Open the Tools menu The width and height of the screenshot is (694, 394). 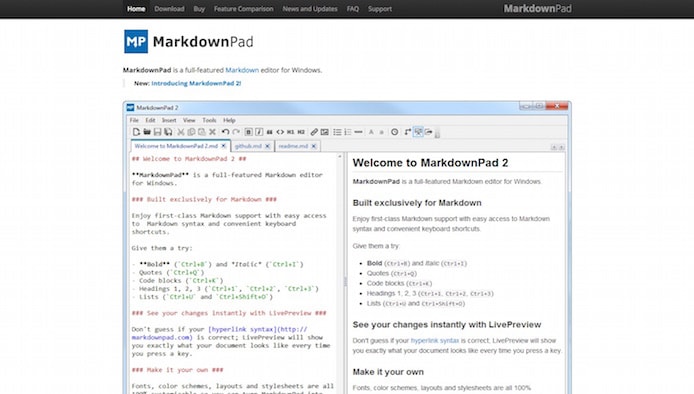click(209, 120)
